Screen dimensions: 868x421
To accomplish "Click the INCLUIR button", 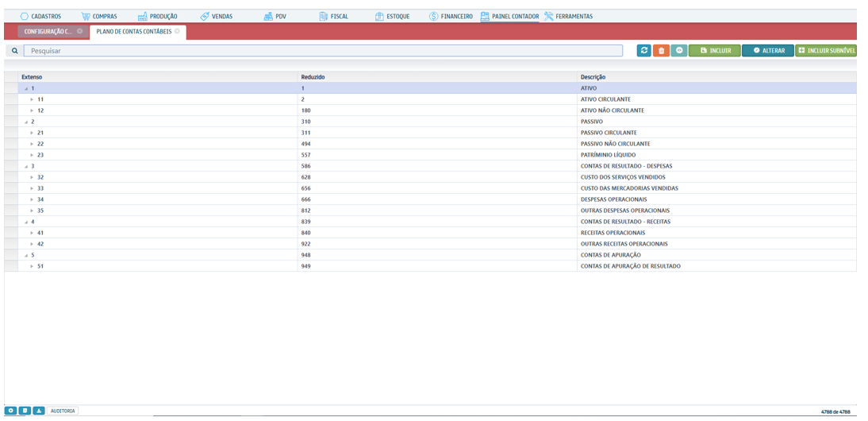I will click(x=715, y=50).
